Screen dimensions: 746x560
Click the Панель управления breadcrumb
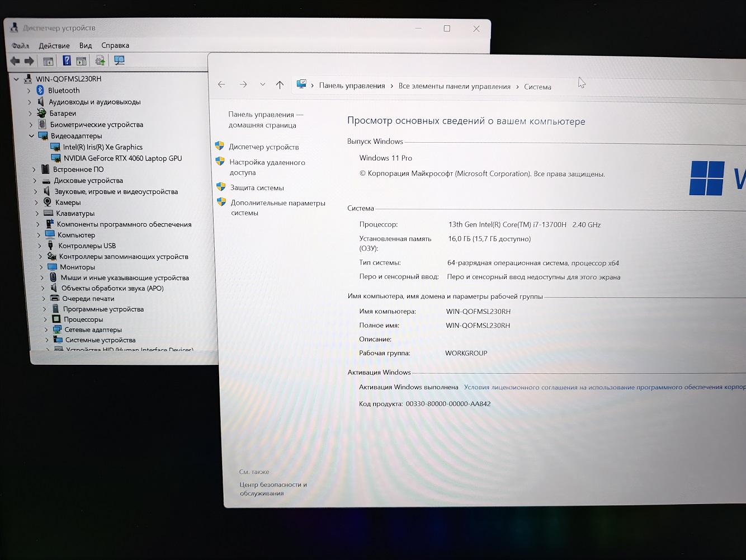pyautogui.click(x=352, y=86)
